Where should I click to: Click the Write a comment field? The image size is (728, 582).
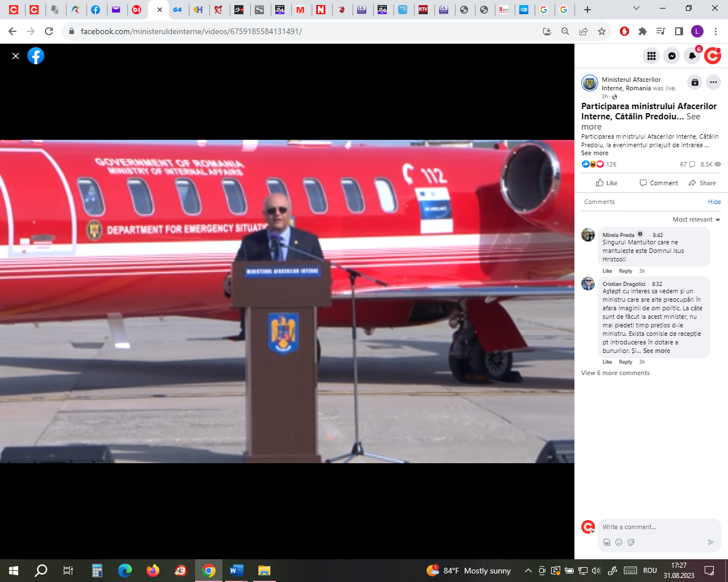(x=654, y=527)
